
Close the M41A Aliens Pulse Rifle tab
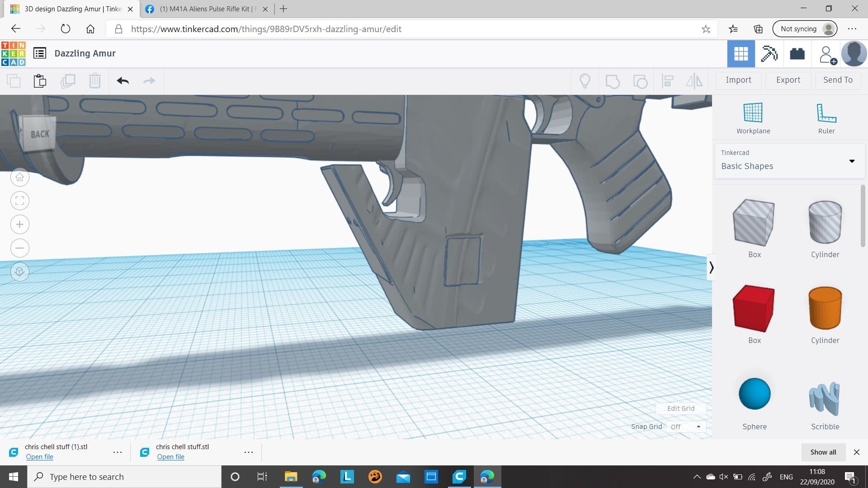click(265, 9)
